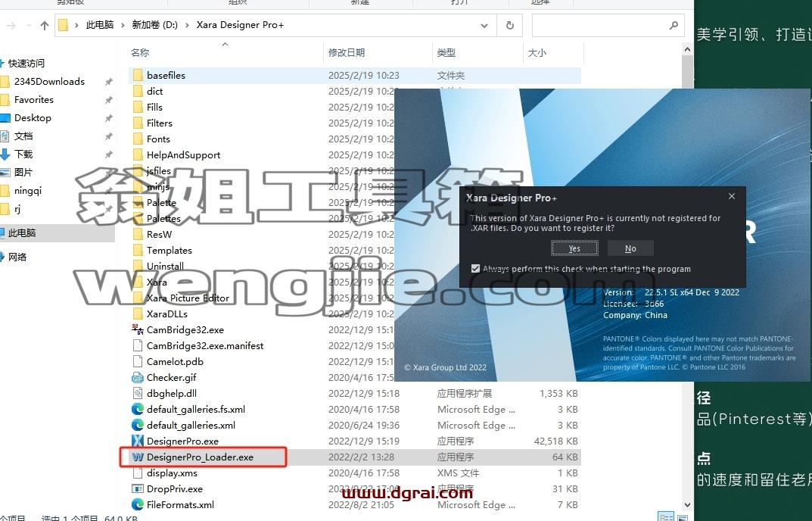Click the default_galleries.fs.xml Edge icon
The width and height of the screenshot is (812, 521).
pos(137,410)
